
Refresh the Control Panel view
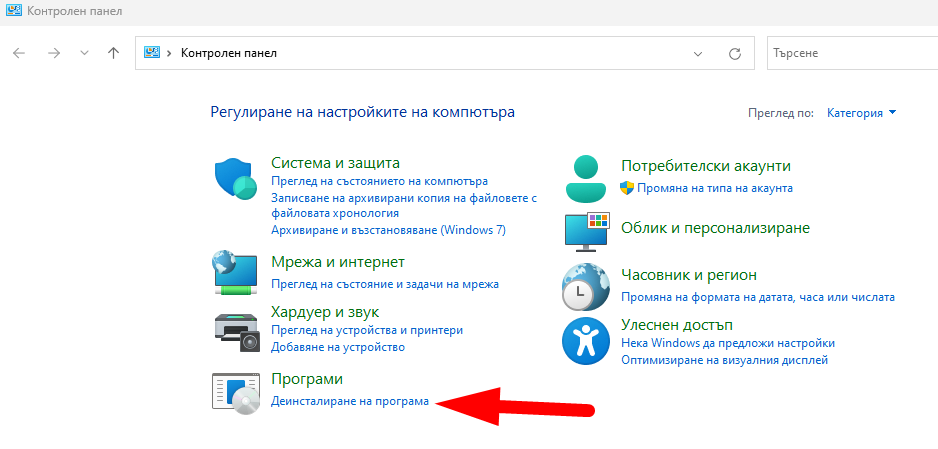click(x=735, y=53)
